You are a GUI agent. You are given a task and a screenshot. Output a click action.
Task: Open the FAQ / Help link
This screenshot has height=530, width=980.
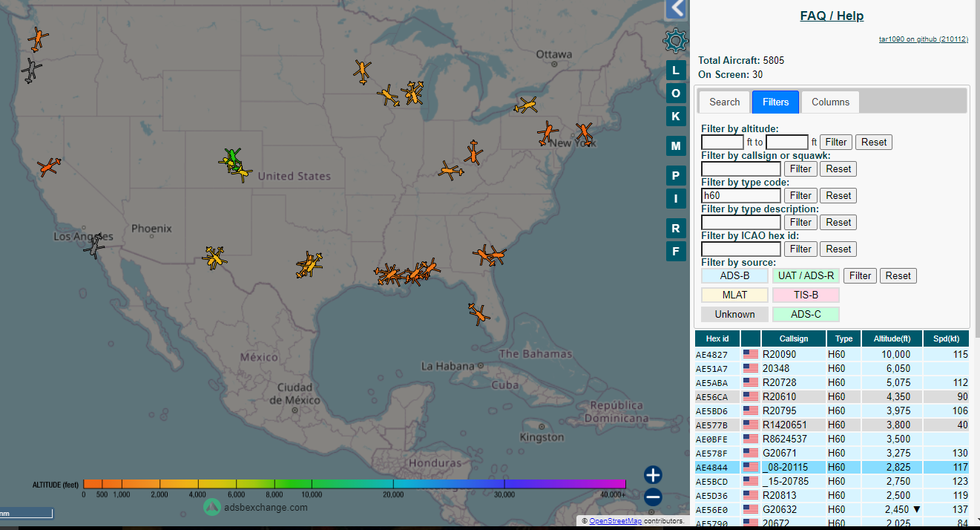(832, 16)
